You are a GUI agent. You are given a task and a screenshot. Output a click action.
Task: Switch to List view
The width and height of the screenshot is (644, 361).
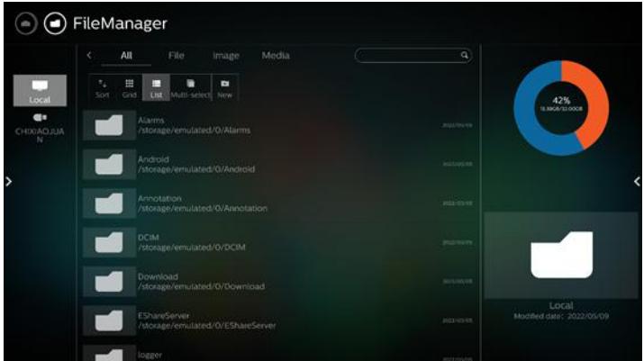tap(156, 88)
